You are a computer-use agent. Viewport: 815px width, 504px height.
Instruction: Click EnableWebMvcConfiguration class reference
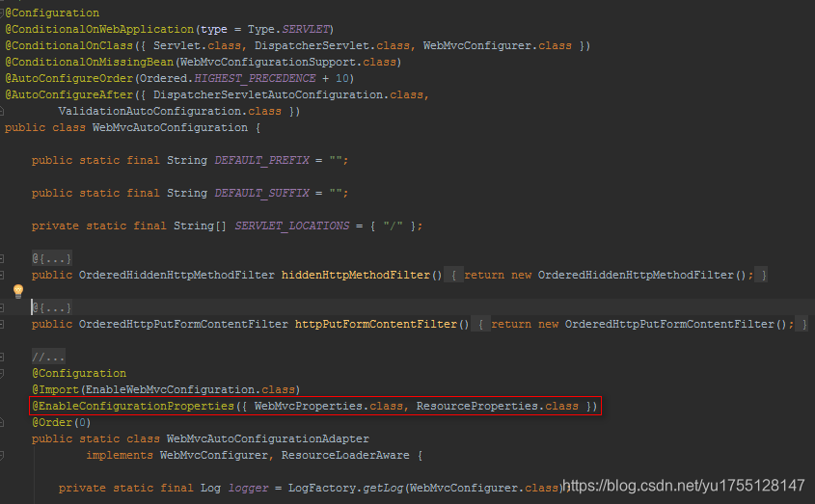coord(170,389)
